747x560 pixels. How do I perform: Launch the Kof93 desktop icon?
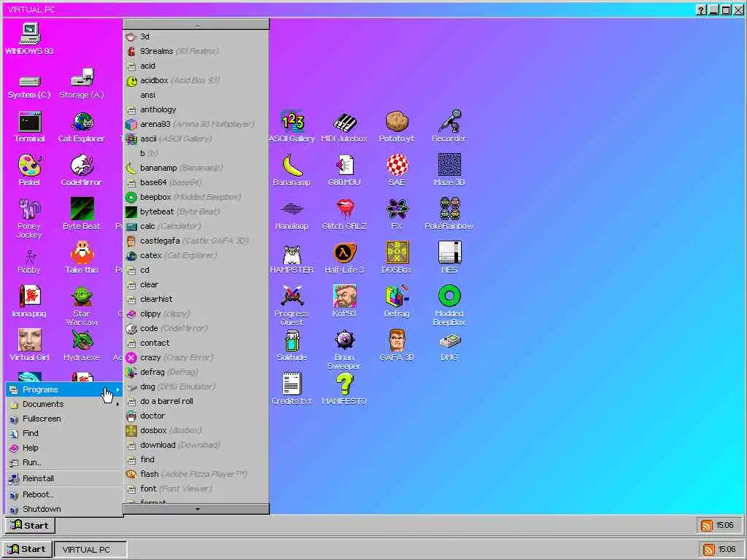(344, 301)
